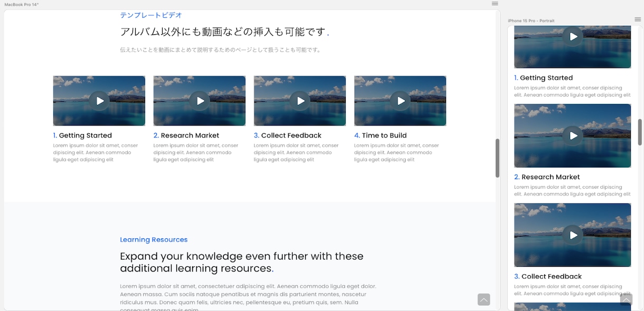The width and height of the screenshot is (644, 311).
Task: Click Lorem paragraph under Expand your knowledge heading
Action: 248,298
